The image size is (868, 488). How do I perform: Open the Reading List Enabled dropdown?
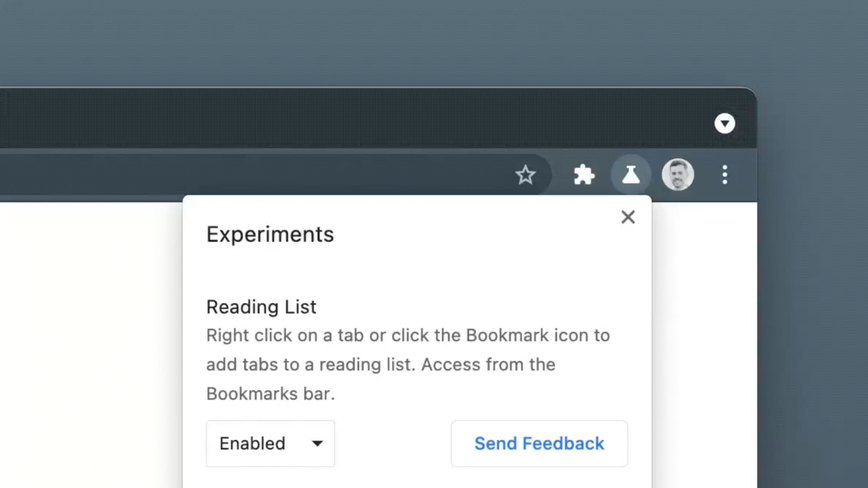pos(260,444)
